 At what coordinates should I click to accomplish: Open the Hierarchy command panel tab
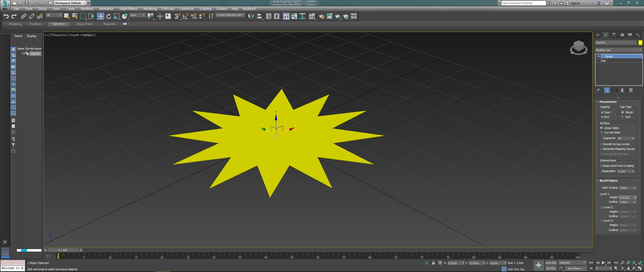pyautogui.click(x=614, y=35)
